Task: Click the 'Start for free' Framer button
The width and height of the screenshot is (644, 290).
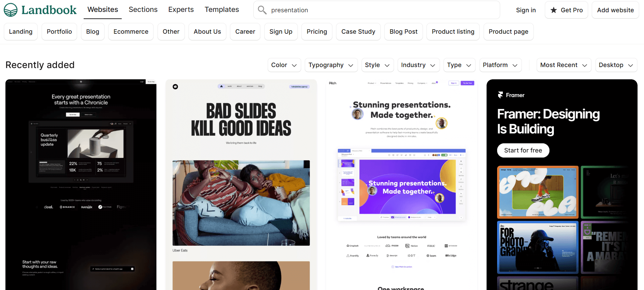Action: (x=523, y=150)
